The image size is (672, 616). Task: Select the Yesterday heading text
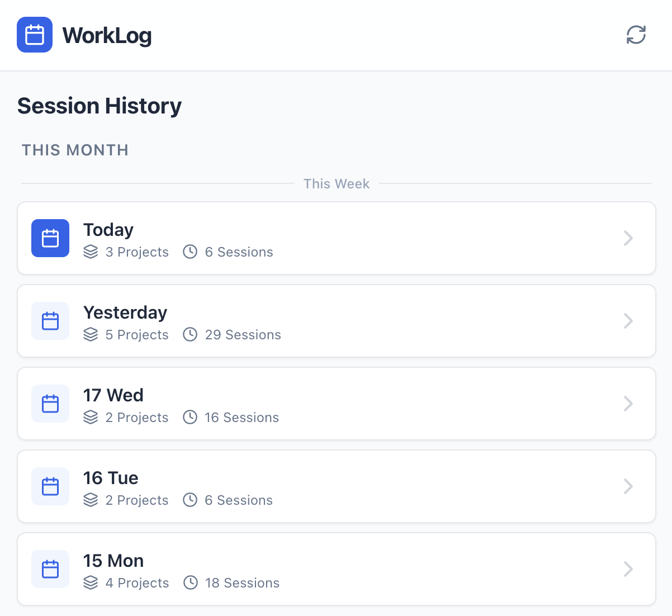pos(125,312)
